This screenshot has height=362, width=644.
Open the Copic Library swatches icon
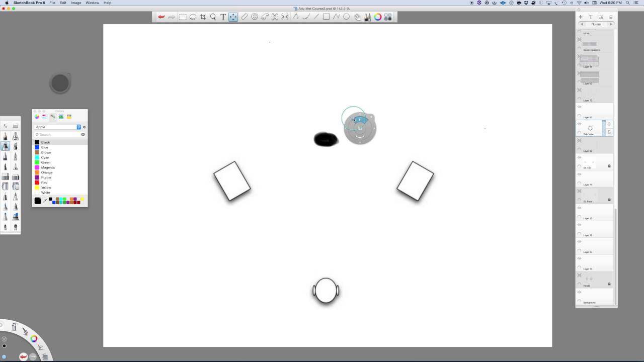tap(388, 17)
